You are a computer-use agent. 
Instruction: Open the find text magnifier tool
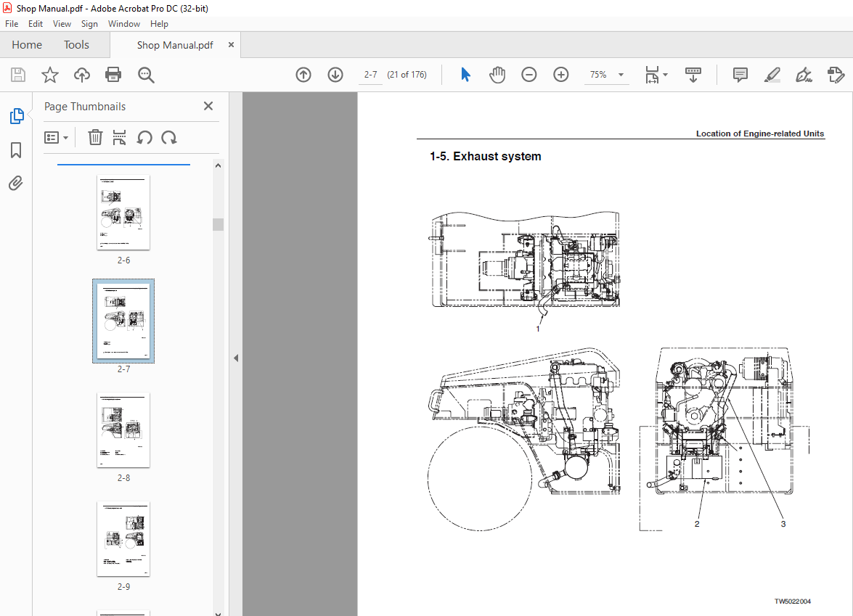tap(146, 75)
